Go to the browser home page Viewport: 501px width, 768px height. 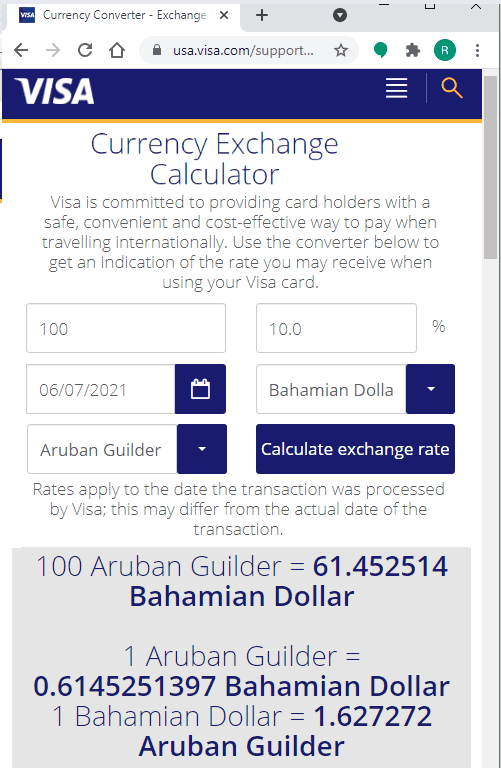tap(117, 50)
